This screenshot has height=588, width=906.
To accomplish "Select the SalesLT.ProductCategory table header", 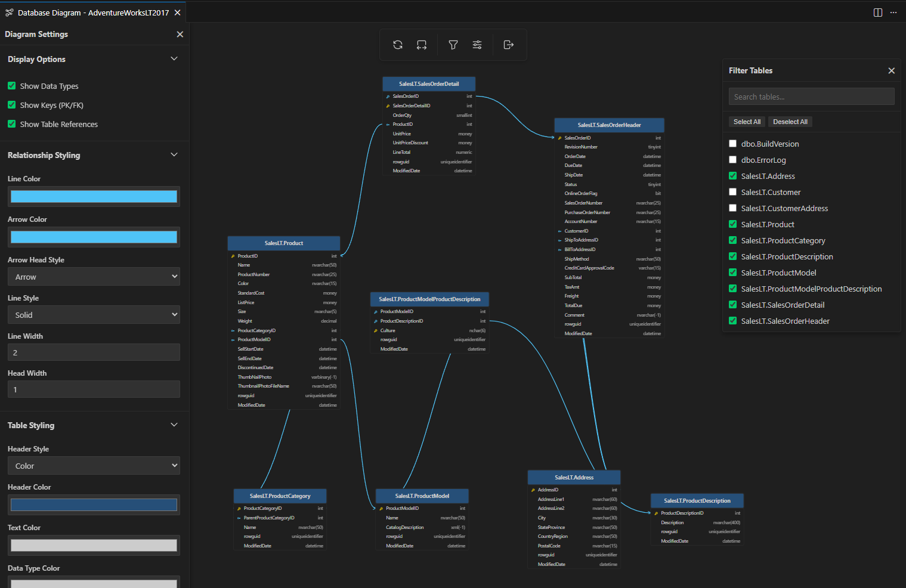I will [280, 496].
